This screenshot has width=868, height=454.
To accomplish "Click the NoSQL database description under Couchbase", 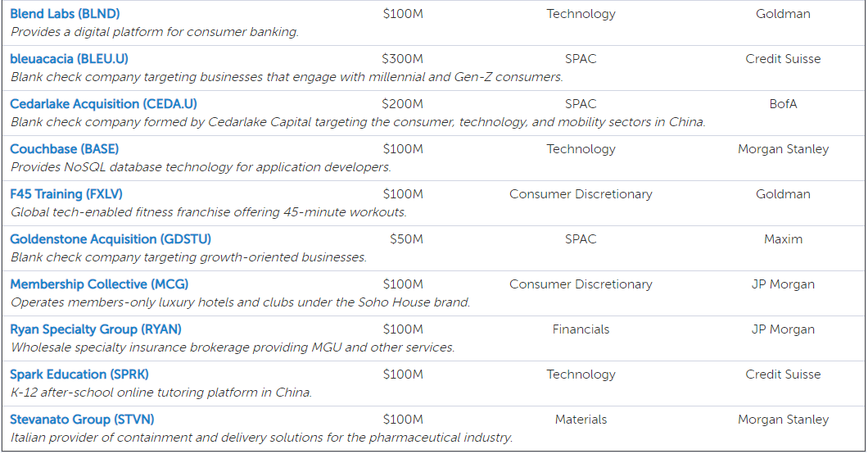I will 201,167.
